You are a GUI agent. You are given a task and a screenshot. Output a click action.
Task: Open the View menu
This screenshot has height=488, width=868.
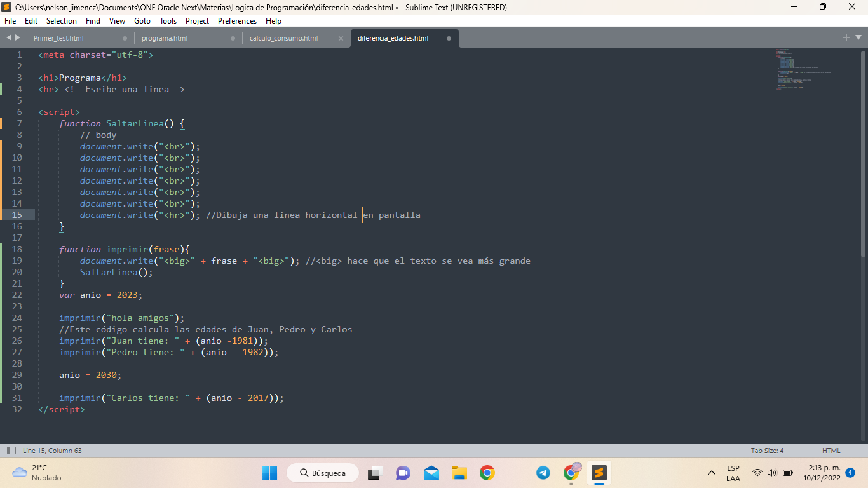coord(117,20)
